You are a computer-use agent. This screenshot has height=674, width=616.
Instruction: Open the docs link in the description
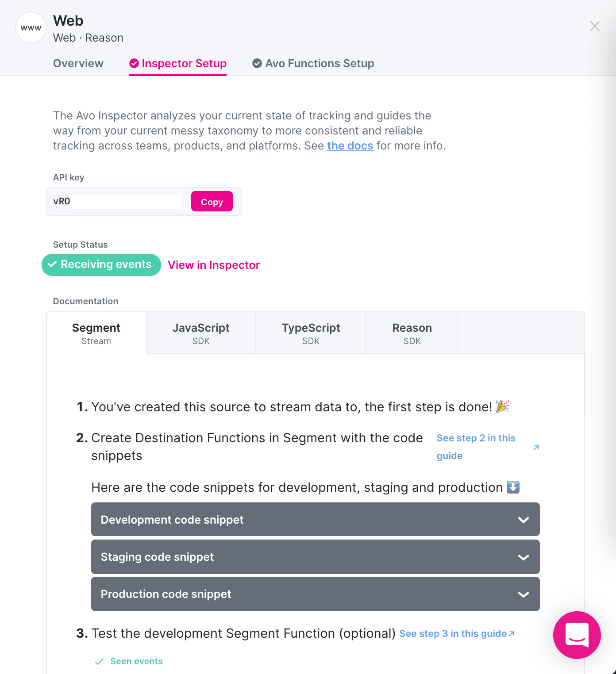pos(350,146)
